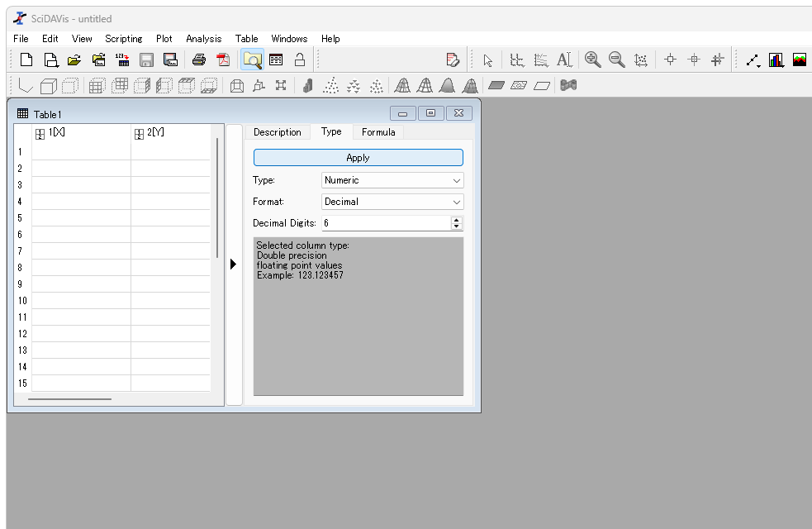This screenshot has height=529, width=812.
Task: Select the pointer arrow tool
Action: click(487, 60)
